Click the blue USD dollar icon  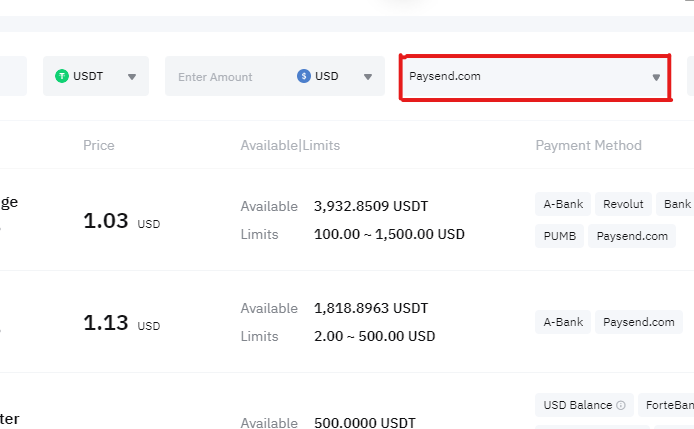[x=304, y=76]
